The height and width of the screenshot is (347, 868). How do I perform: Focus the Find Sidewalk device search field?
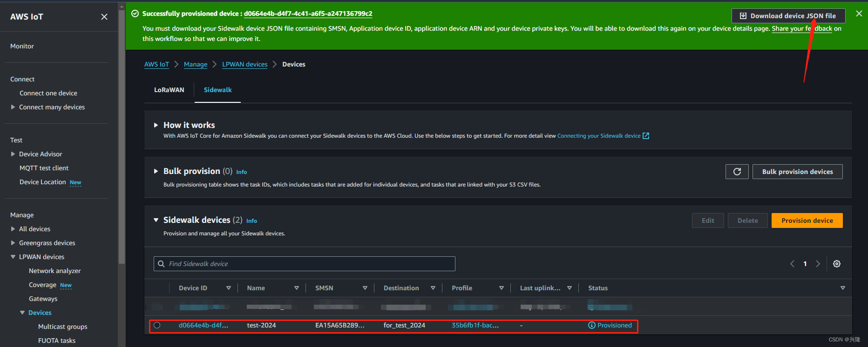click(305, 264)
